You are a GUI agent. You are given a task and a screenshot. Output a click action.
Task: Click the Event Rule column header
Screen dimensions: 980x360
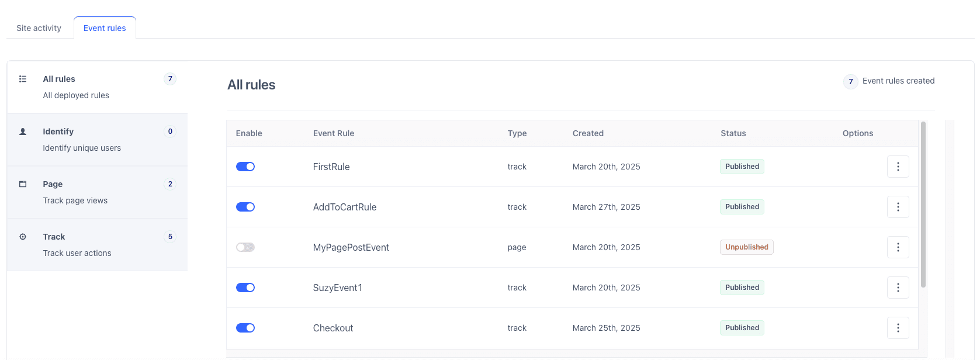334,133
